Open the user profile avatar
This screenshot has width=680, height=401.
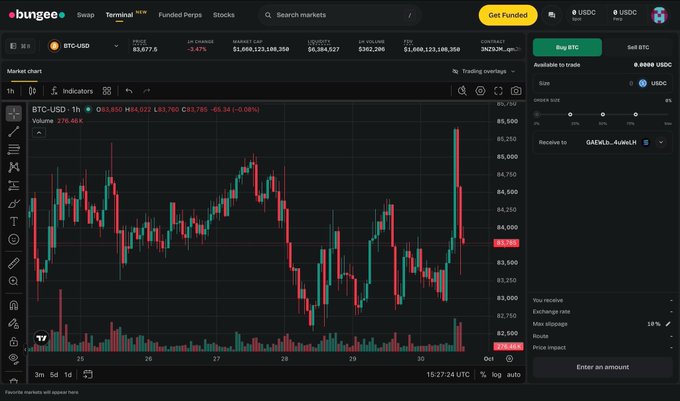coord(659,15)
